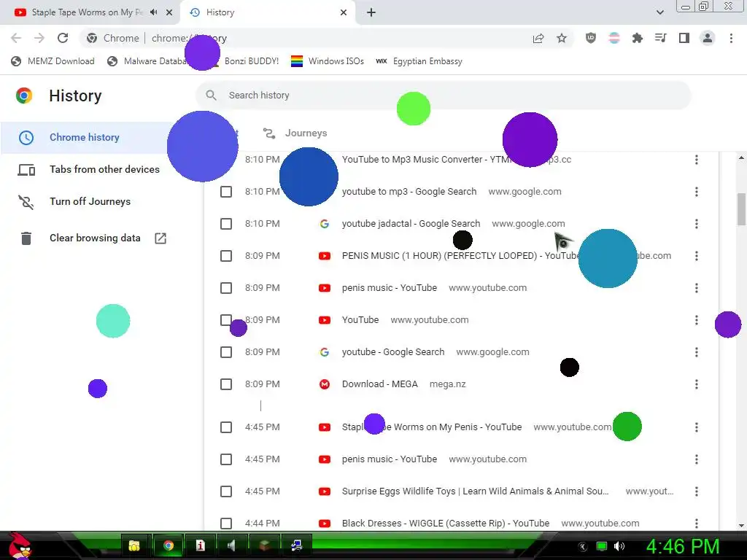
Task: Select checkbox for Black Dresses - WIGGLE entry
Action: coord(226,524)
